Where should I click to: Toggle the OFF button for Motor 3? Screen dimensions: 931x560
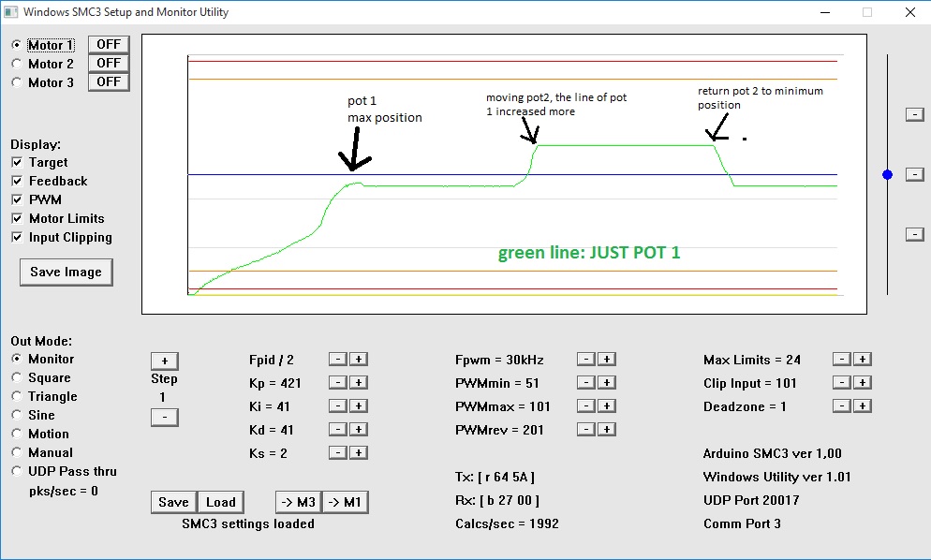[x=109, y=82]
